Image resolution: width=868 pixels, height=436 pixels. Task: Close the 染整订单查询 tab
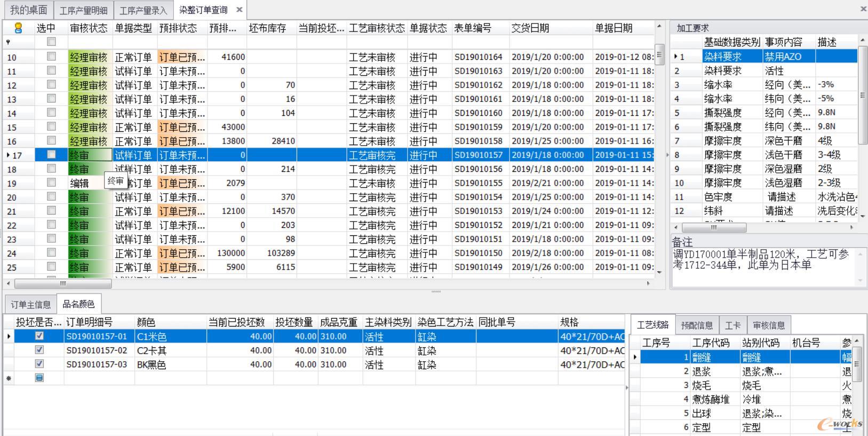[x=240, y=10]
